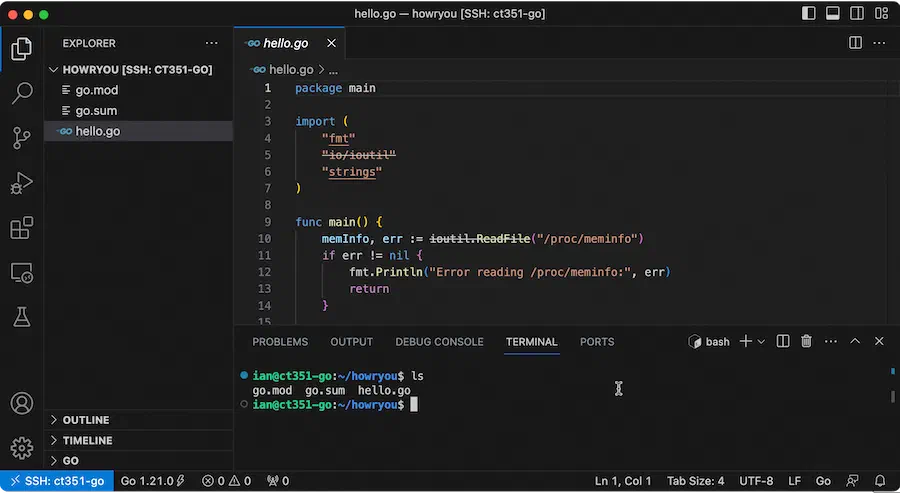The height and width of the screenshot is (493, 900).
Task: Switch to the PROBLEMS tab
Action: (280, 341)
